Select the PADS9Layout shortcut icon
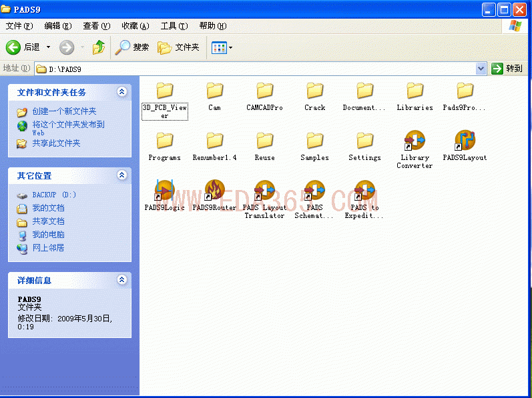 (465, 140)
